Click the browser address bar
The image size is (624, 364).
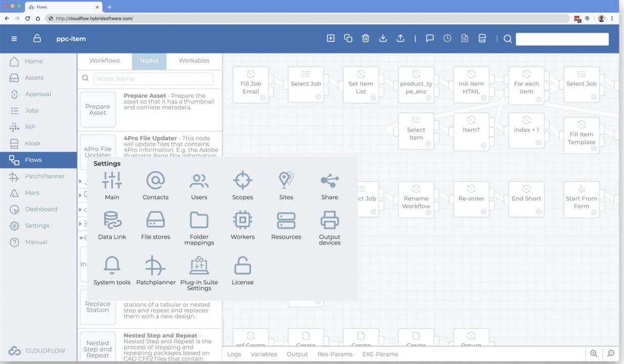click(202, 18)
